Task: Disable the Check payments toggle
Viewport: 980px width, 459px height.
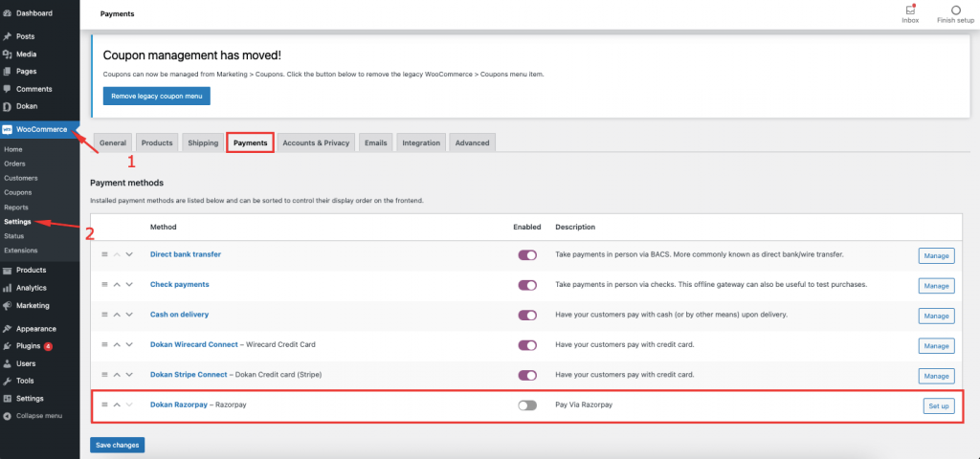Action: click(527, 285)
